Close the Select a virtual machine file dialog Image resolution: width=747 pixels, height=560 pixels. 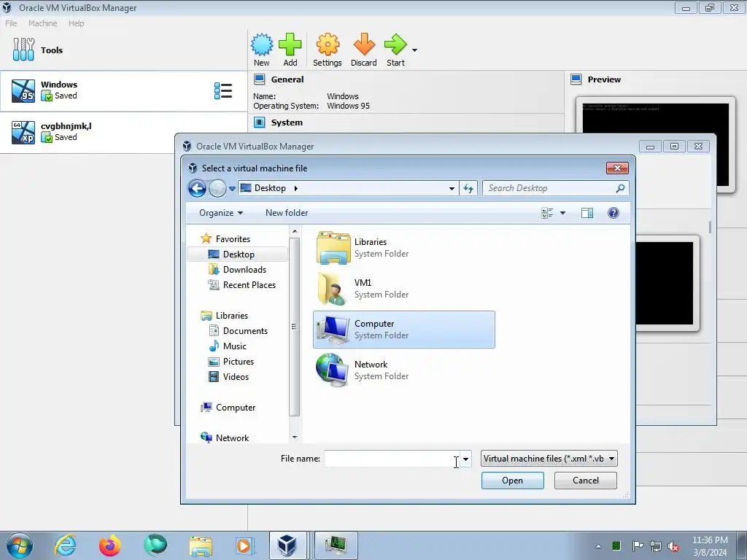tap(617, 168)
